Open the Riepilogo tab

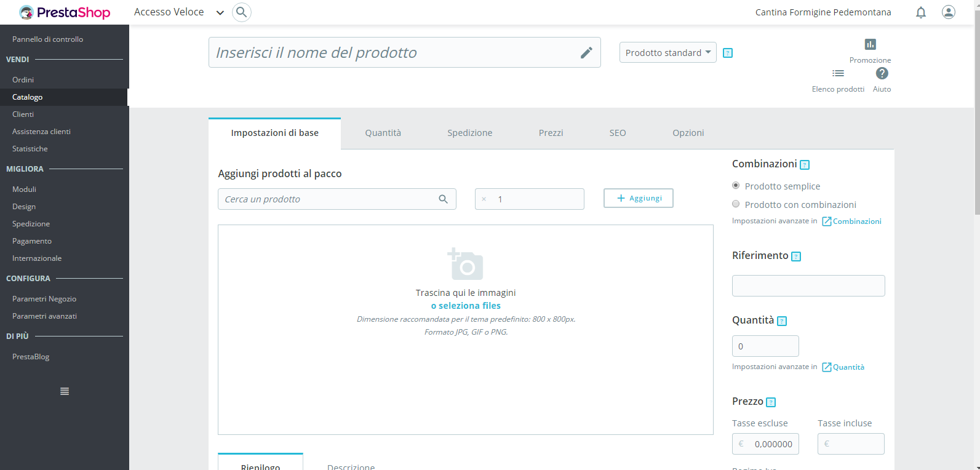[260, 463]
